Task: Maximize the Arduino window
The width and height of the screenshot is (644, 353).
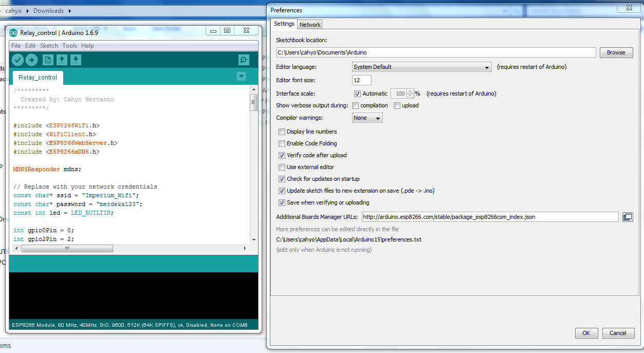Action: pyautogui.click(x=227, y=31)
